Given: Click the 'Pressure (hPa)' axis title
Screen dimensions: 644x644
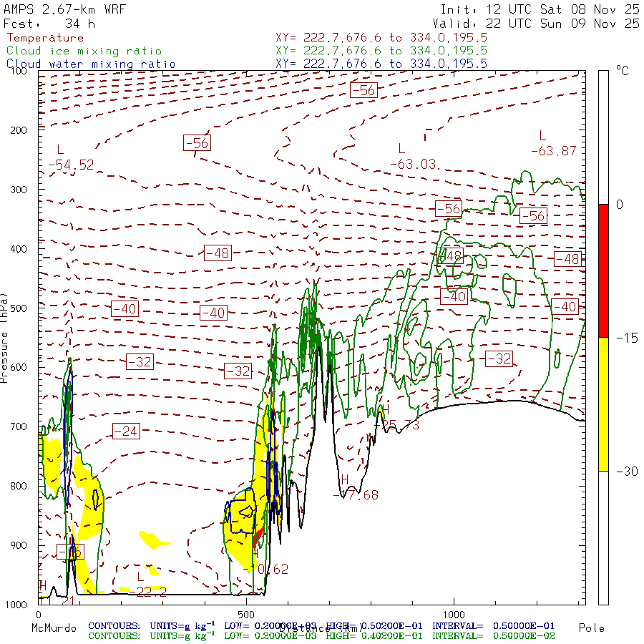Looking at the screenshot, I should point(4,338).
